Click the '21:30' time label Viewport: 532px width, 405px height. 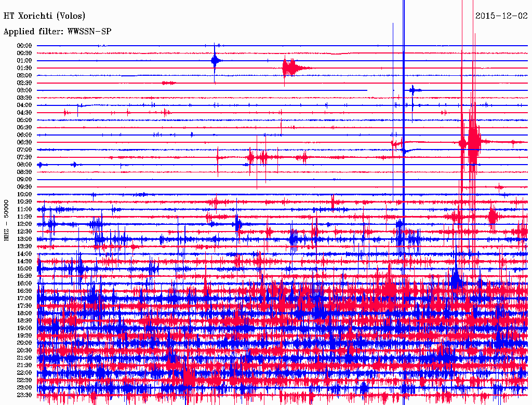pos(24,366)
